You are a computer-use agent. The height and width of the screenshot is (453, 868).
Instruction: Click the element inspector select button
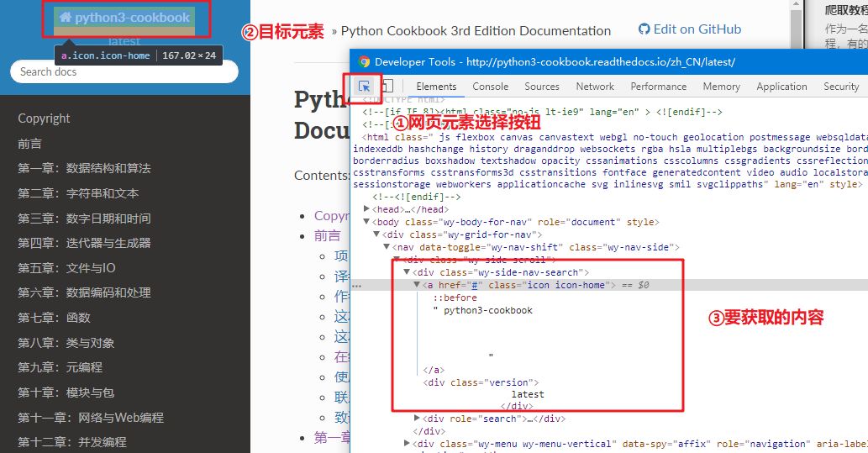(x=364, y=86)
